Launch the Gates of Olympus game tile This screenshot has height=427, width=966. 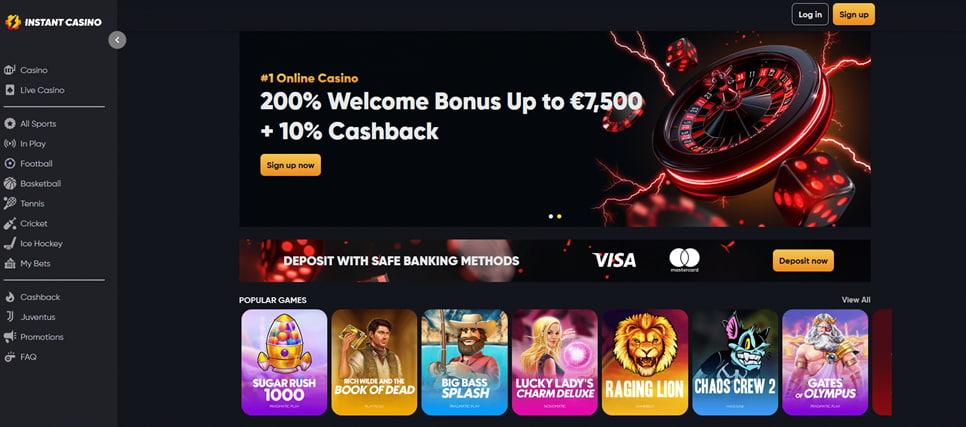825,362
